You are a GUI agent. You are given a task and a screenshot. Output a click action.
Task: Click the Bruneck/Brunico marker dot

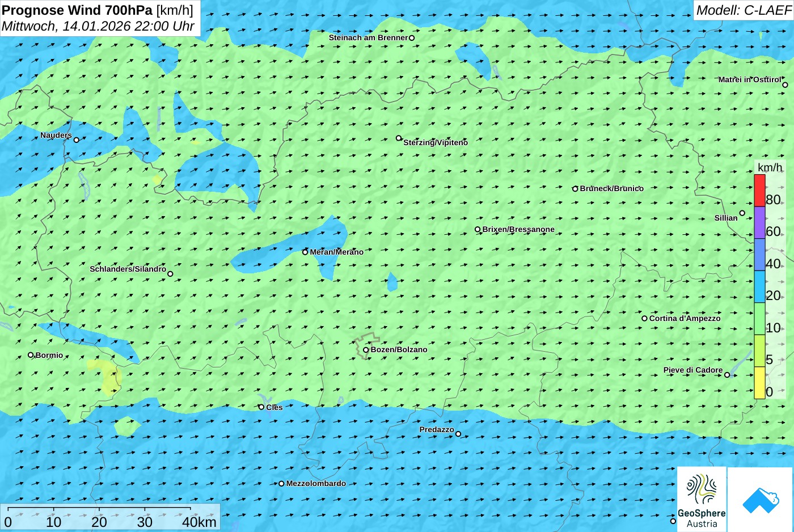pyautogui.click(x=575, y=189)
